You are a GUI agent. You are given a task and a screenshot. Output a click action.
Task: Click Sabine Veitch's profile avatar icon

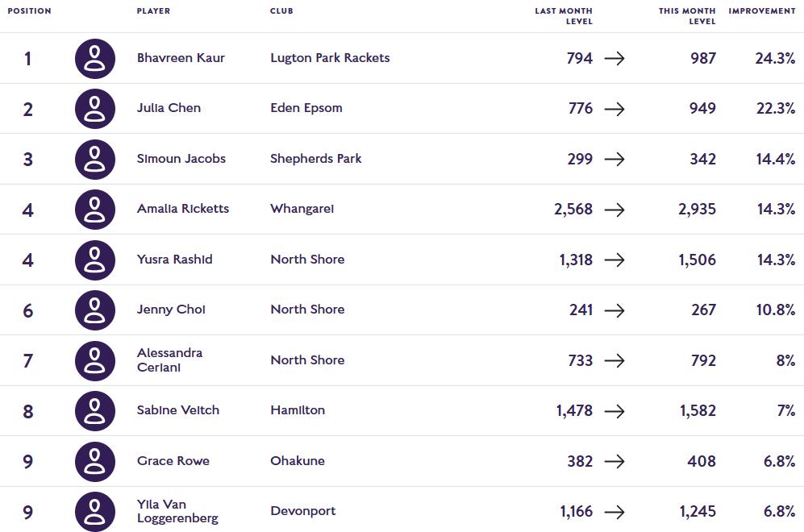pyautogui.click(x=95, y=410)
